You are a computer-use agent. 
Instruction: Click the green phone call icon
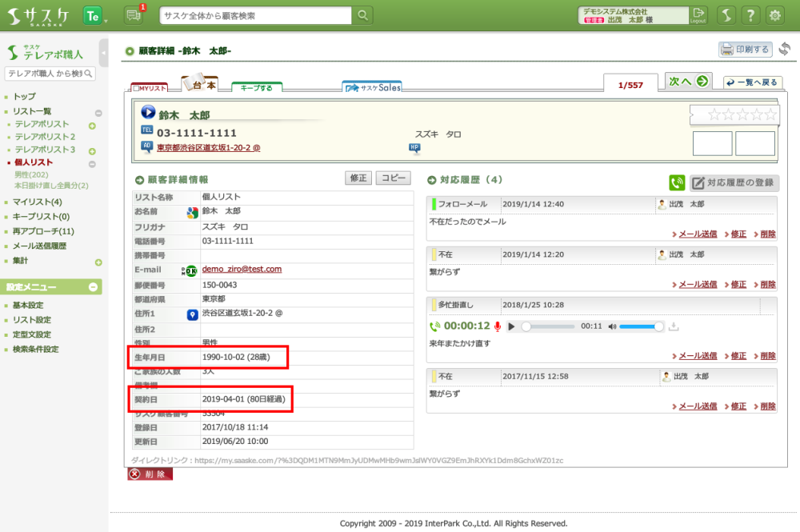point(677,182)
